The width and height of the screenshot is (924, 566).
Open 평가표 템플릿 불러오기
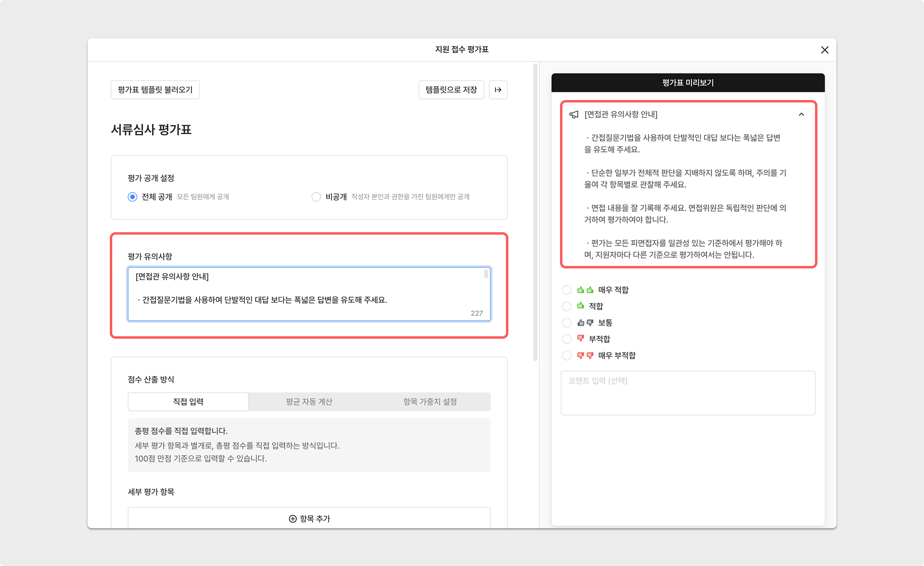(155, 90)
